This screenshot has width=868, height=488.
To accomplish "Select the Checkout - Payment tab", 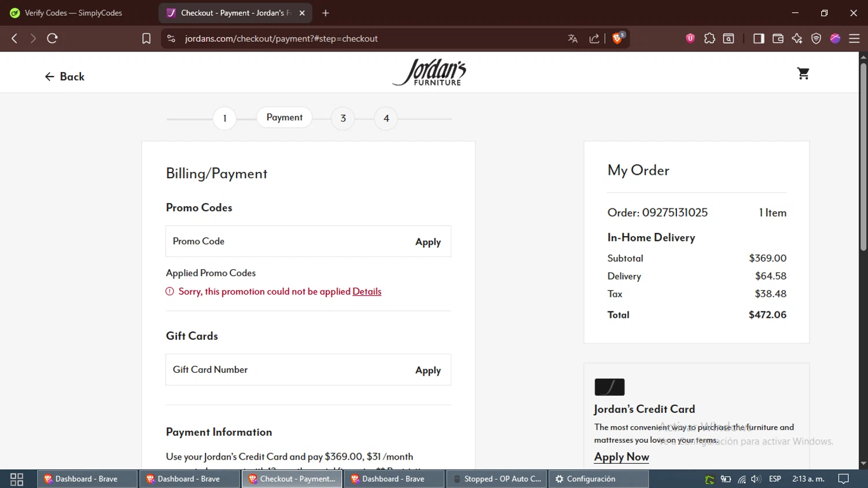I will coord(236,13).
